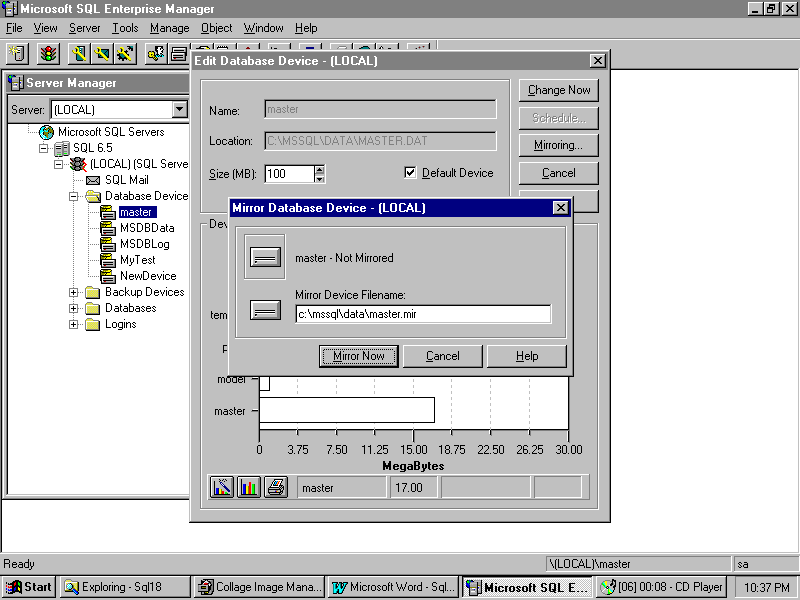
Task: Open the chart options icon below the graph
Action: (222, 487)
